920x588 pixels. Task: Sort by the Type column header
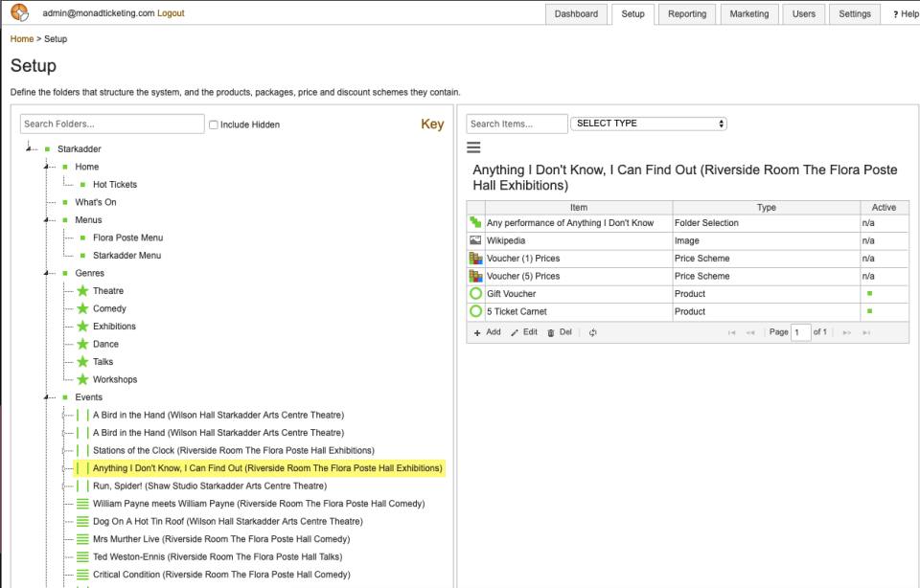coord(767,208)
